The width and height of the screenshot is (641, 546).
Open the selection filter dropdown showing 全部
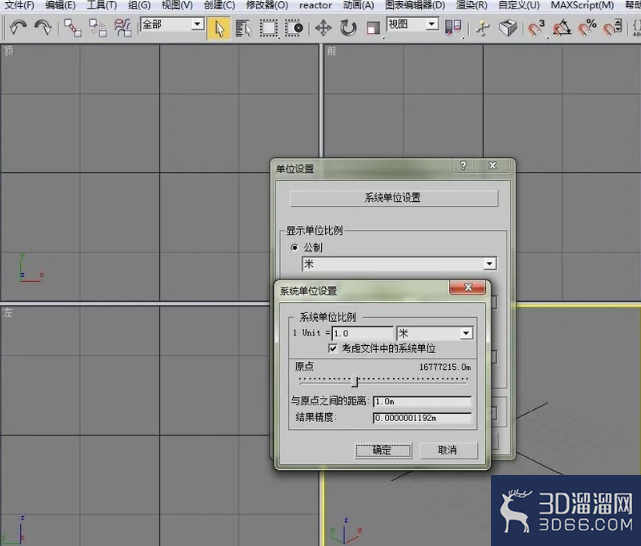(x=172, y=25)
